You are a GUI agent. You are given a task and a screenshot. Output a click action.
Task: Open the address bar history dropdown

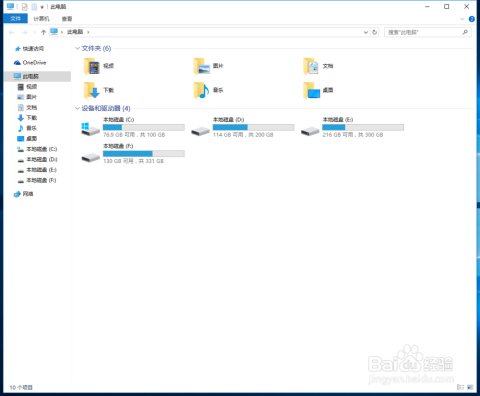(x=366, y=32)
